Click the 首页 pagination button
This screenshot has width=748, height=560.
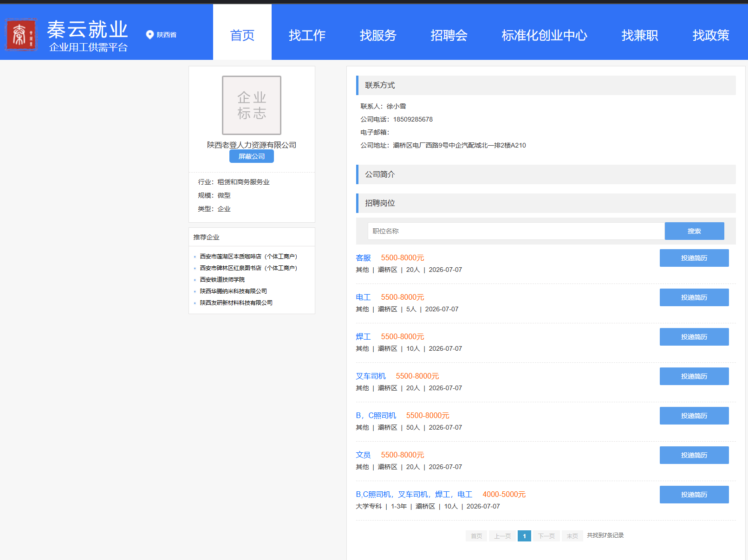click(476, 536)
